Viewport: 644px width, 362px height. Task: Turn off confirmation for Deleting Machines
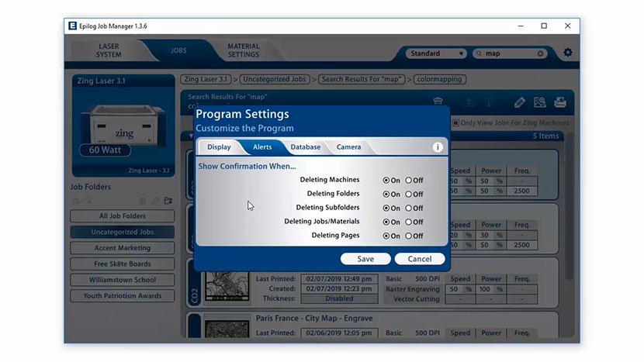pos(409,181)
